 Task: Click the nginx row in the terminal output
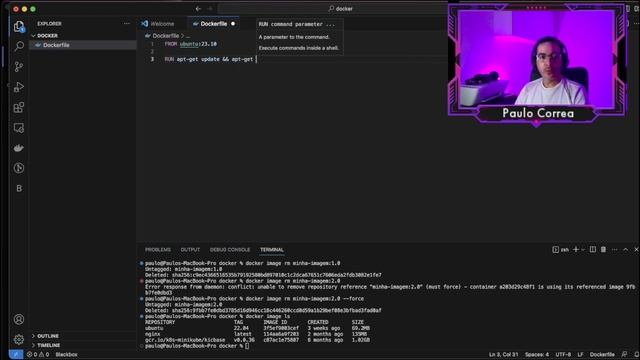click(257, 334)
